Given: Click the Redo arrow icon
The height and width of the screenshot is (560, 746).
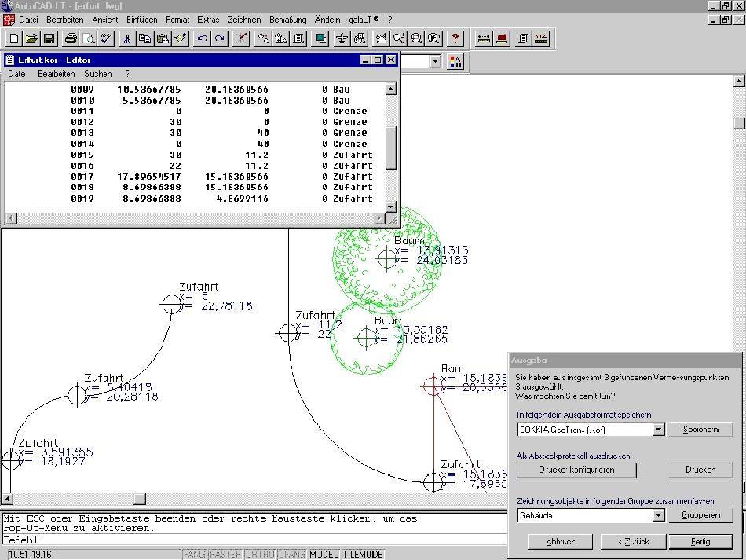Looking at the screenshot, I should pyautogui.click(x=220, y=38).
